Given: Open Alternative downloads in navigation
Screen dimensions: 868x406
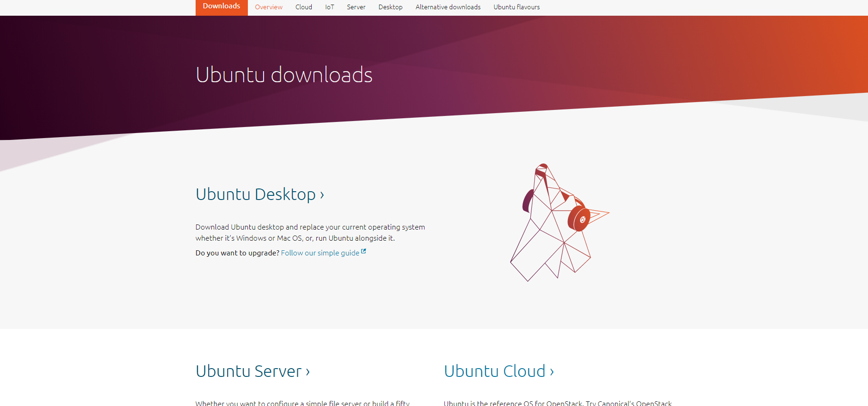Looking at the screenshot, I should [448, 7].
